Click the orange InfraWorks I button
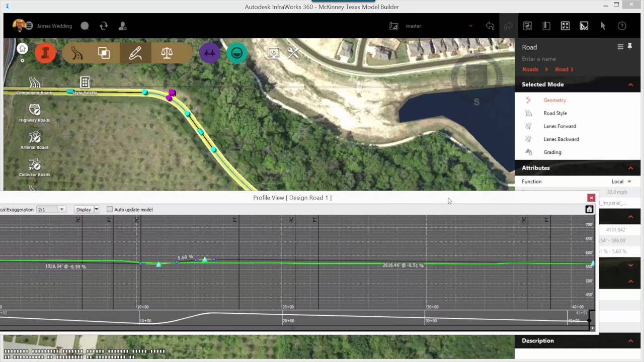This screenshot has width=644, height=362. (x=45, y=53)
